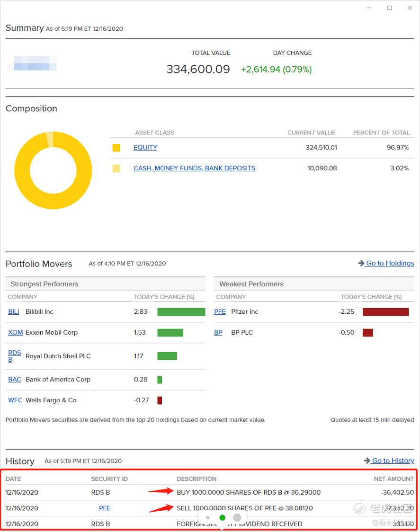Open the BP ticker link

pos(218,333)
